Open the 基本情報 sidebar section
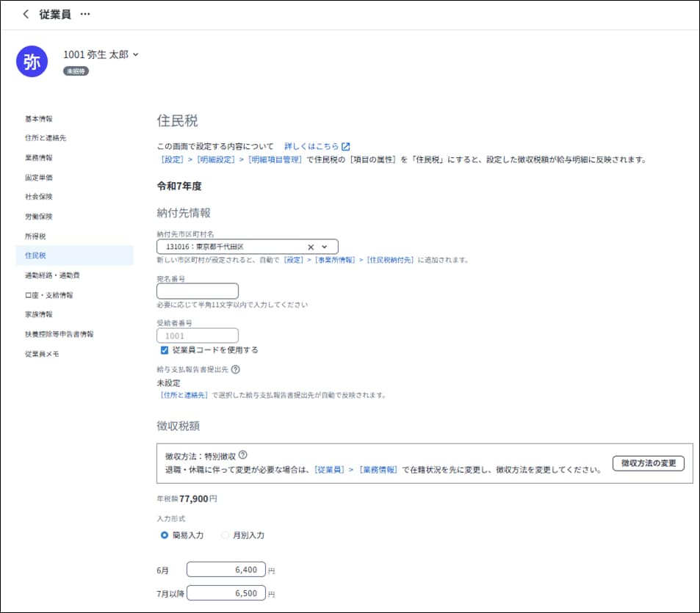This screenshot has height=613, width=700. 39,119
